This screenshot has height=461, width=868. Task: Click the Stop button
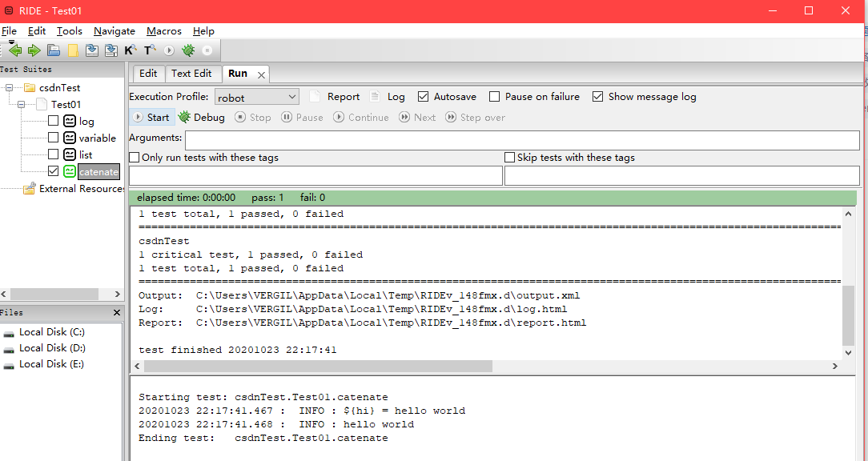point(252,118)
